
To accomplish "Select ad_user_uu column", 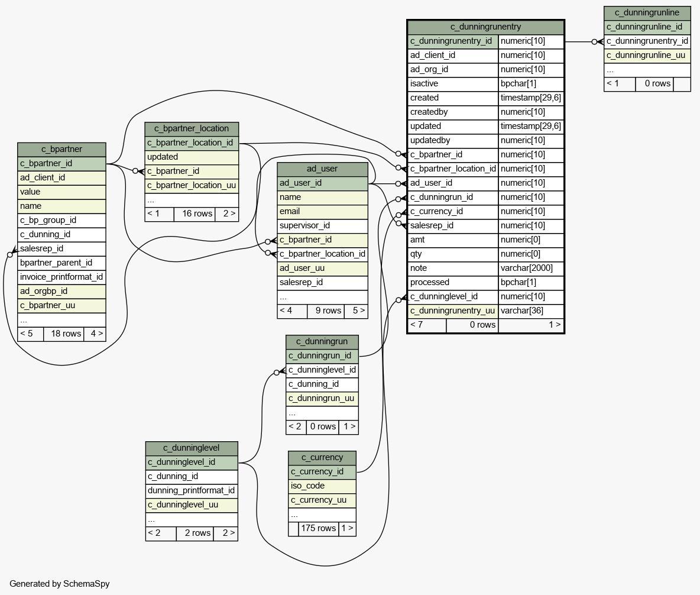I will click(x=322, y=269).
